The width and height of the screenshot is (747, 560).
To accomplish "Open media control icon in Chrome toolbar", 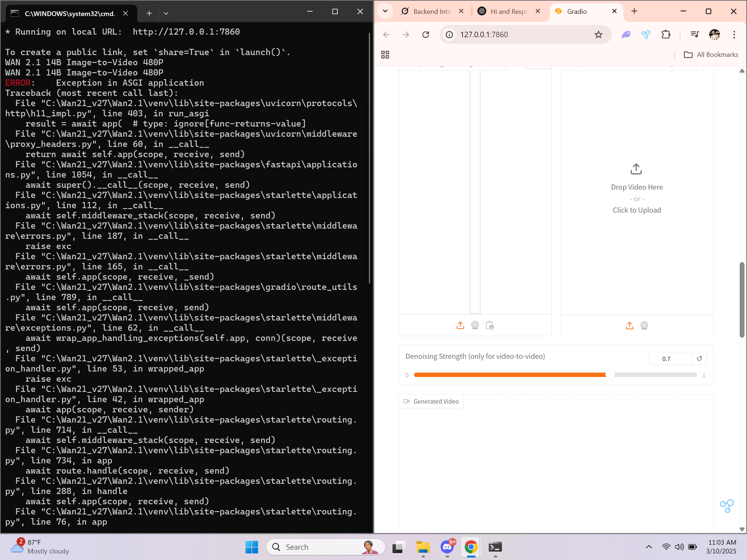I will click(x=694, y=35).
